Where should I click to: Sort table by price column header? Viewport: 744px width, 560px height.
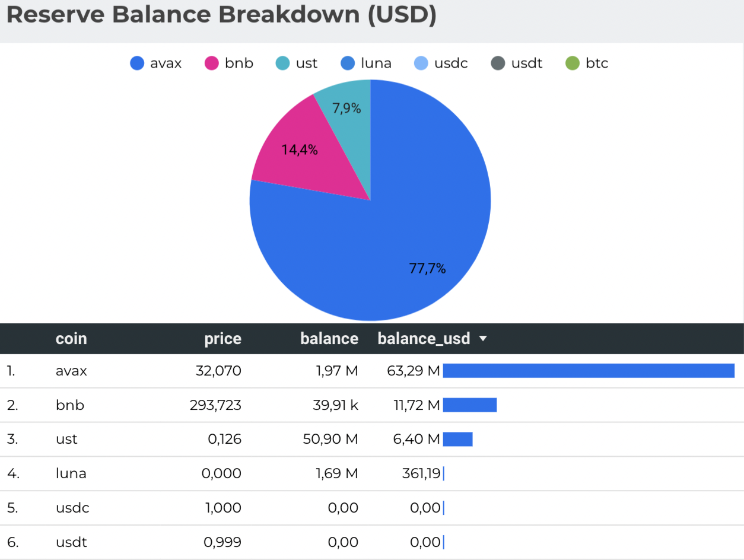click(x=222, y=339)
